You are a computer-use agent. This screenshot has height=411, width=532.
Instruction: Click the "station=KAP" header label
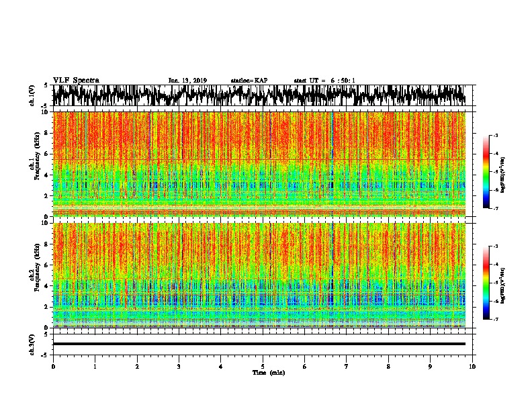pos(249,81)
